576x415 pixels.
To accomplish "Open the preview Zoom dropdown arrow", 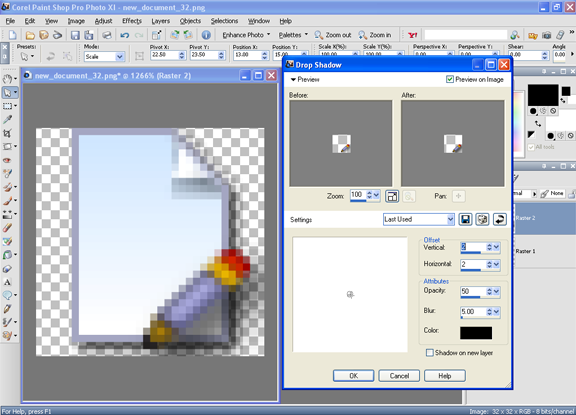I will click(x=376, y=195).
